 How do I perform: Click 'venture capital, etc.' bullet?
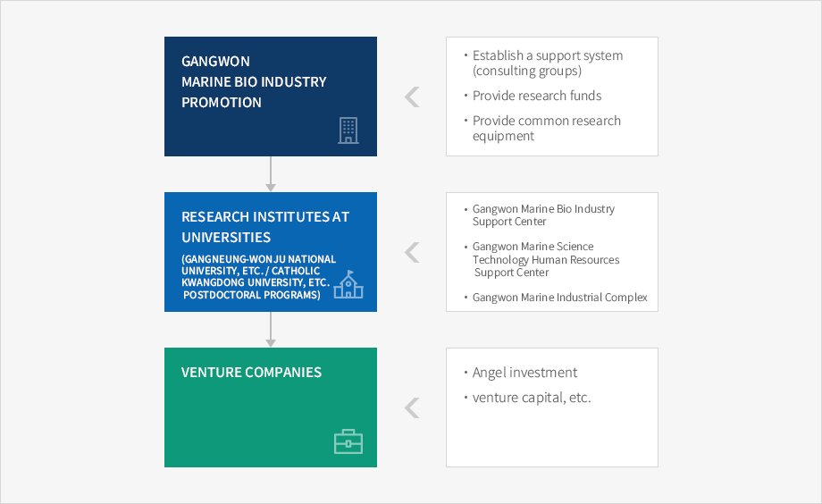(x=531, y=398)
